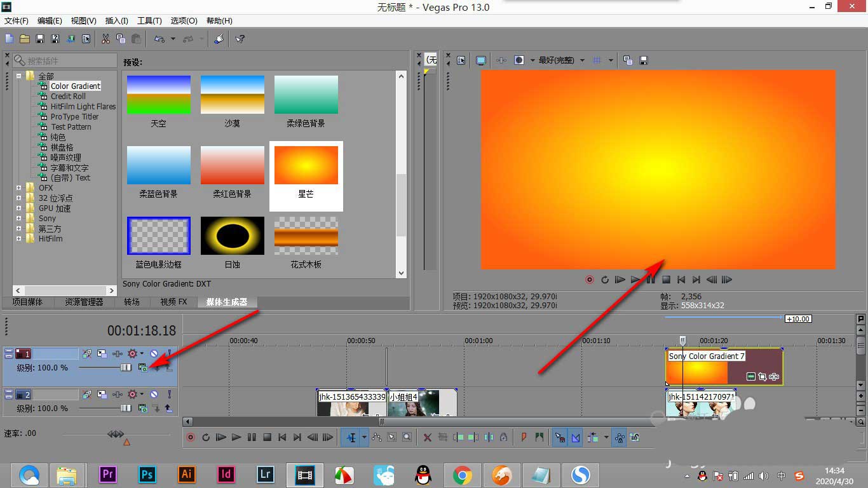
Task: Toggle automatic crossfades button
Action: coord(576,437)
